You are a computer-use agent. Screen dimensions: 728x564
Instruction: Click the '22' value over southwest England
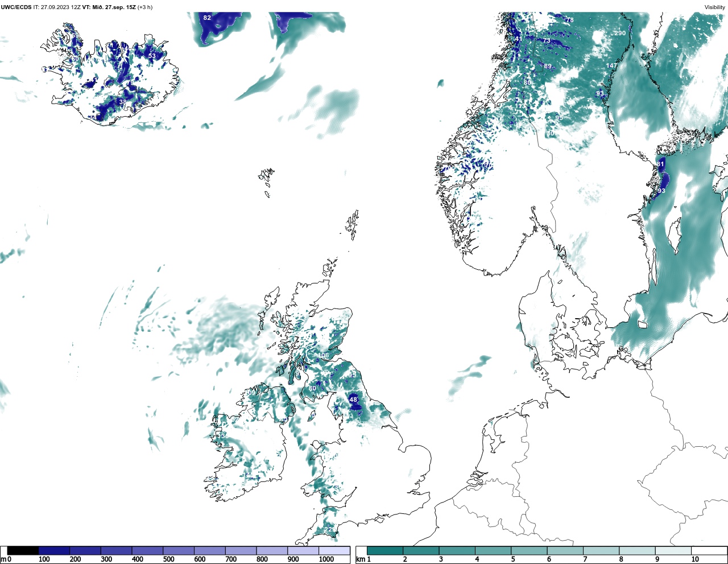[x=329, y=529]
